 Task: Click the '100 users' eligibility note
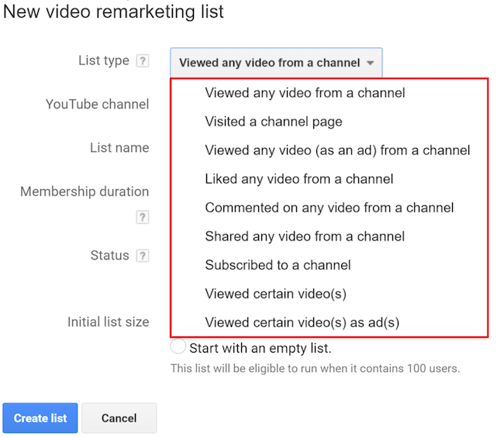tap(315, 368)
